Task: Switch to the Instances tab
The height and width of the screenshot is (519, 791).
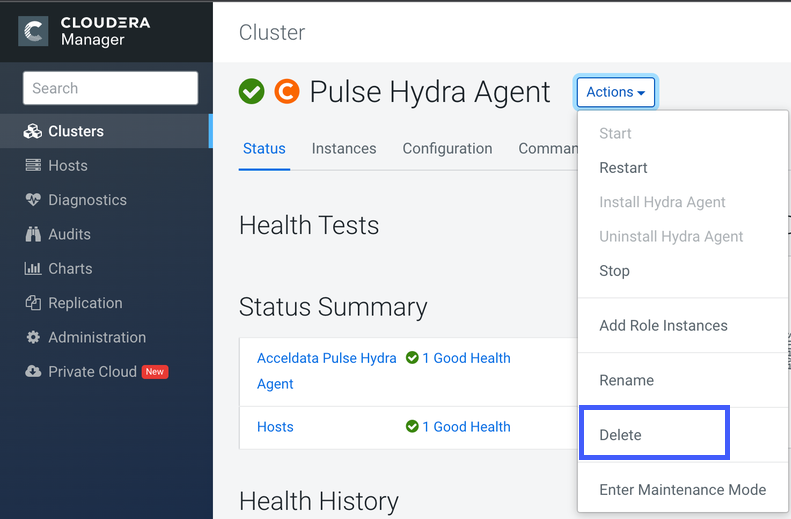Action: click(344, 148)
